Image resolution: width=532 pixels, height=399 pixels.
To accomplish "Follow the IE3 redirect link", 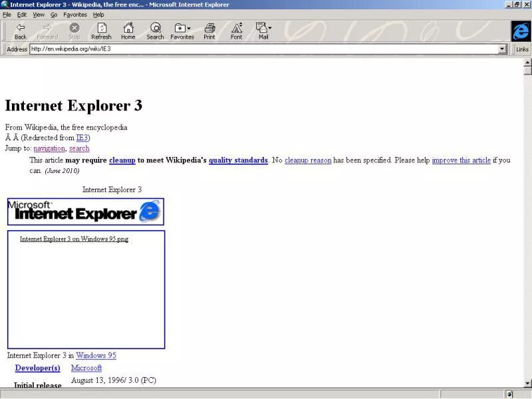I will (82, 138).
